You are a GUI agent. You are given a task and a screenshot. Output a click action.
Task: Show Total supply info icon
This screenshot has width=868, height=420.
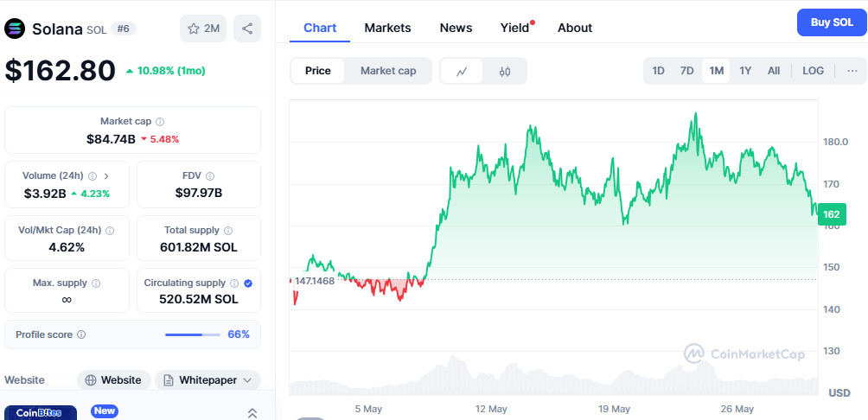pyautogui.click(x=228, y=230)
